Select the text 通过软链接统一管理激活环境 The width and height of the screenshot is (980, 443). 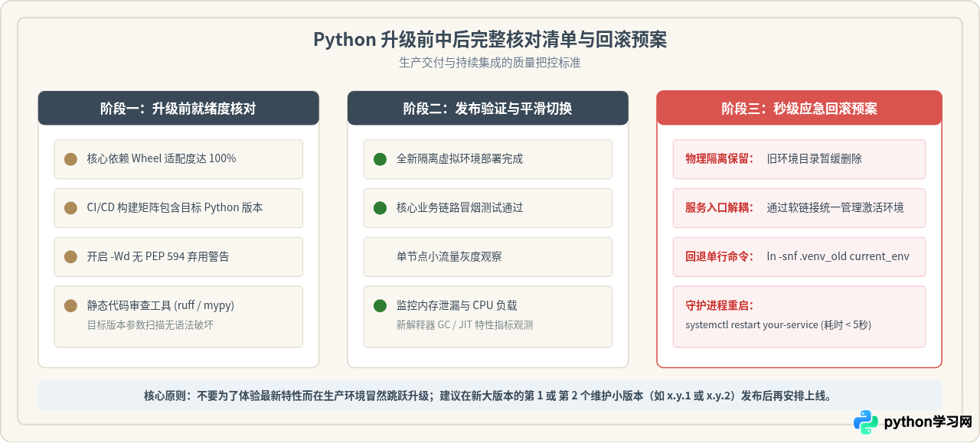pyautogui.click(x=835, y=208)
